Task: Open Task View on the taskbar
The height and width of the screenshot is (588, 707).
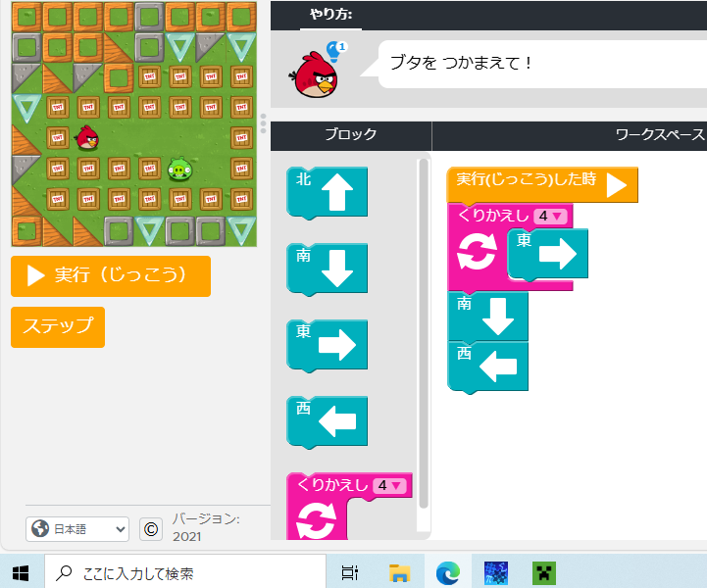Action: [x=350, y=573]
